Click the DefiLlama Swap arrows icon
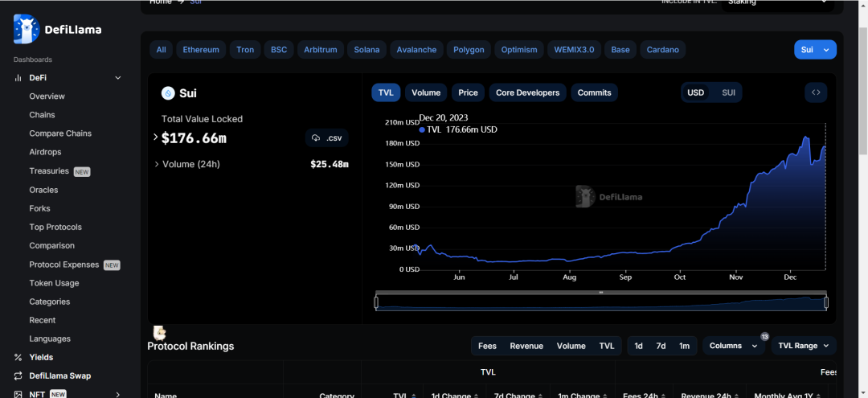Screen dimensions: 868x398 (x=18, y=375)
